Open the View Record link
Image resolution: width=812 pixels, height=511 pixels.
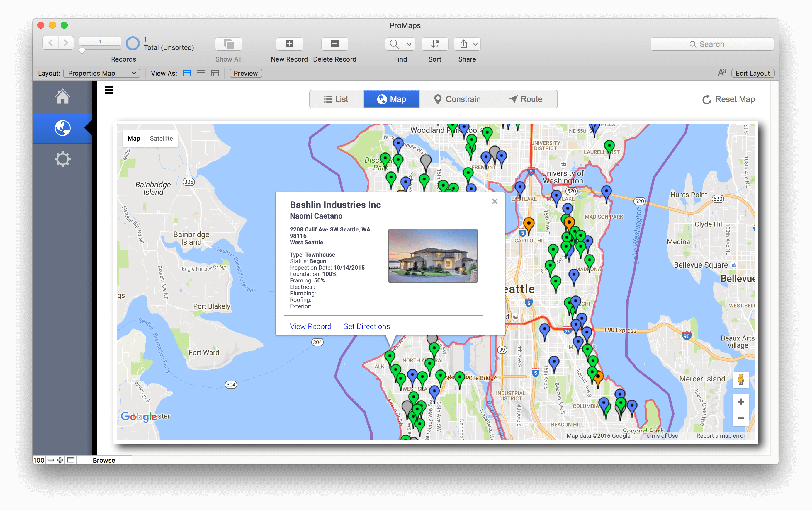pos(310,326)
